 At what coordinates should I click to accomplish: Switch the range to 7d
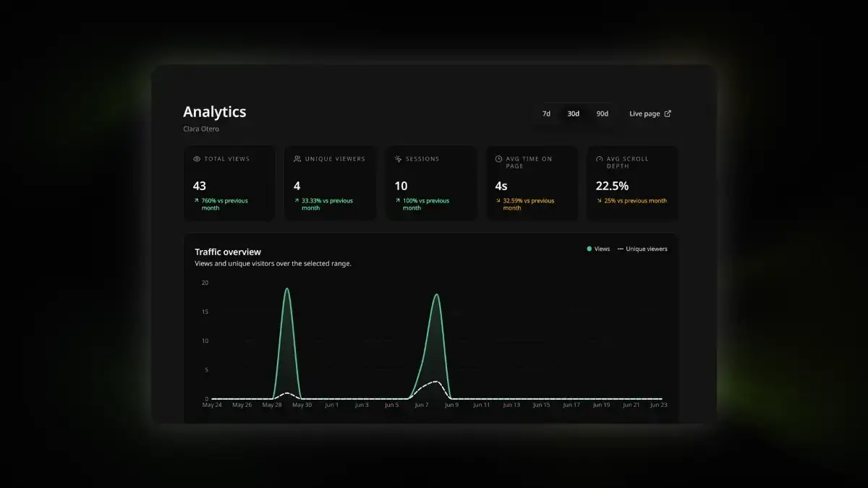(547, 114)
